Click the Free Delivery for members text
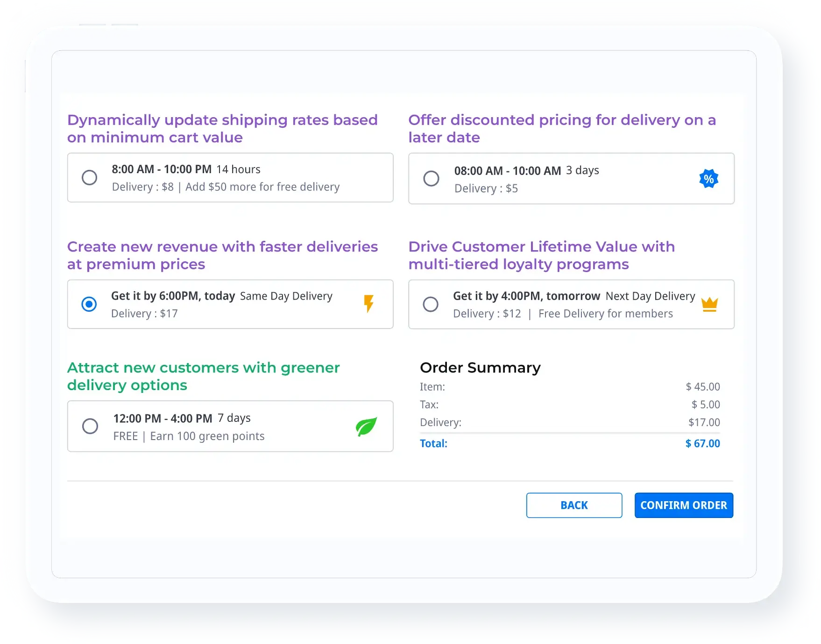Viewport: 821px width, 644px height. click(x=605, y=313)
